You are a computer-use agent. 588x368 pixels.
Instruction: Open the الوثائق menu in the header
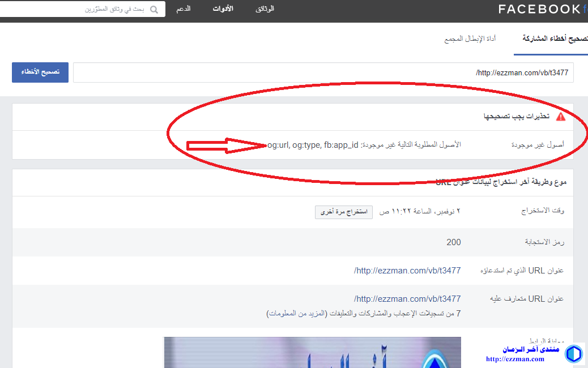coord(265,9)
